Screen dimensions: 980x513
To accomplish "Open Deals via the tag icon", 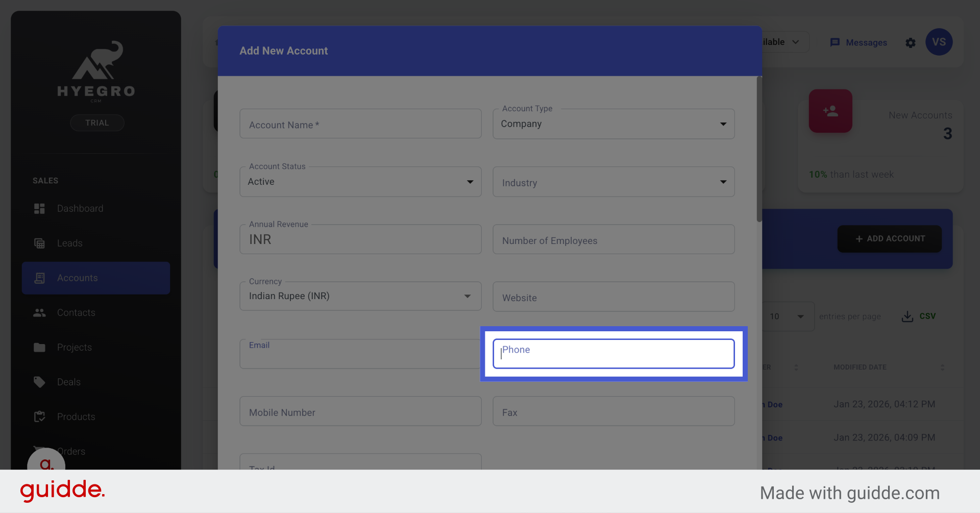I will coord(39,382).
